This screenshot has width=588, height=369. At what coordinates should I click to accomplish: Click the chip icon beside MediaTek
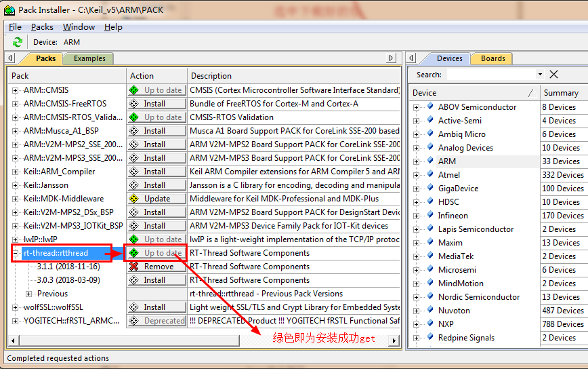click(x=431, y=256)
